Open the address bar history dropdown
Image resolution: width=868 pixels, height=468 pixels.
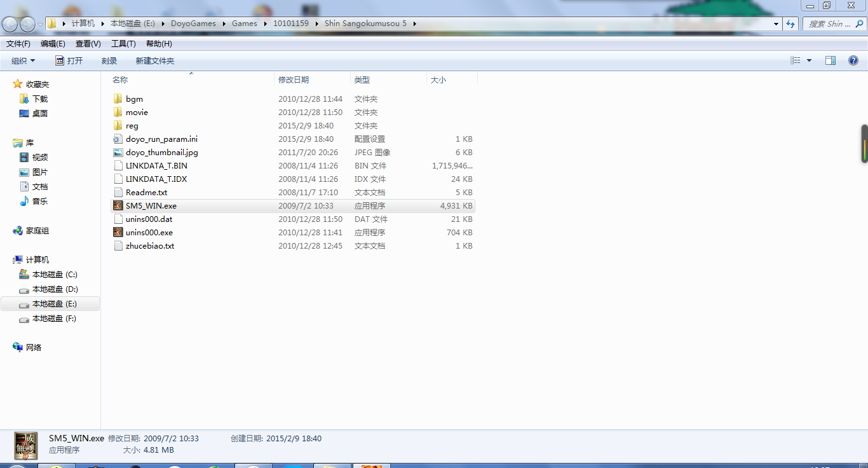[x=776, y=23]
